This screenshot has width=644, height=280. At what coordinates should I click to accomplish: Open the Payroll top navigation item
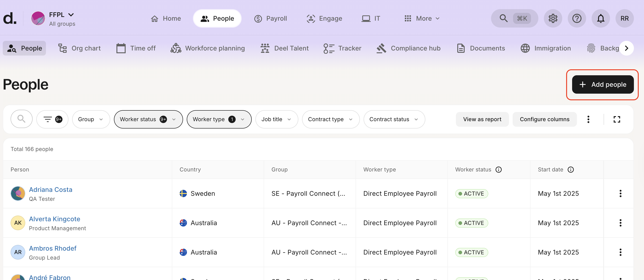point(271,19)
